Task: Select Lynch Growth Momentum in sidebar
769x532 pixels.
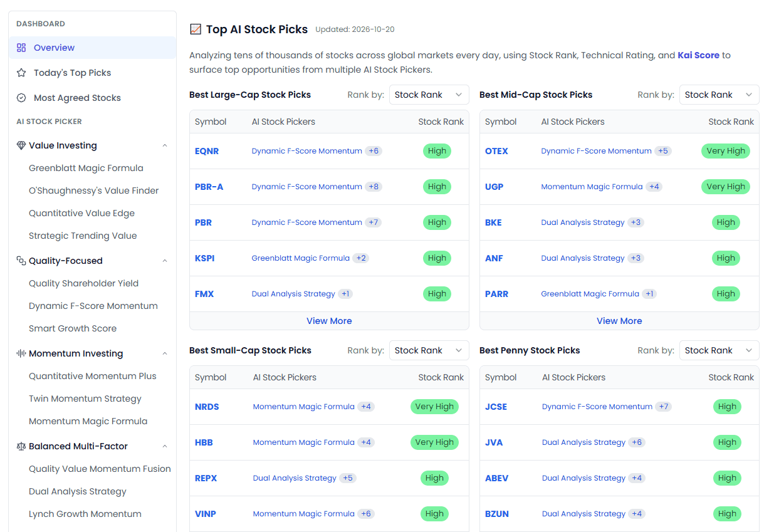Action: tap(85, 514)
